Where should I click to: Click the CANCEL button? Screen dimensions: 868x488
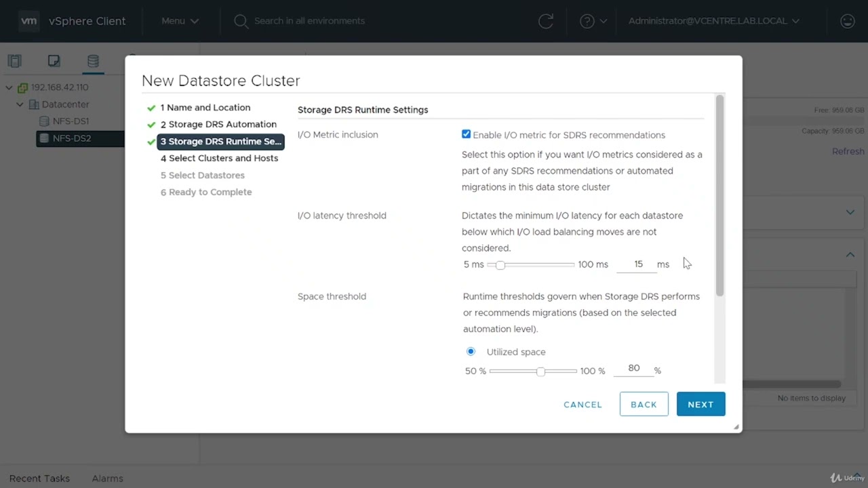click(x=583, y=405)
